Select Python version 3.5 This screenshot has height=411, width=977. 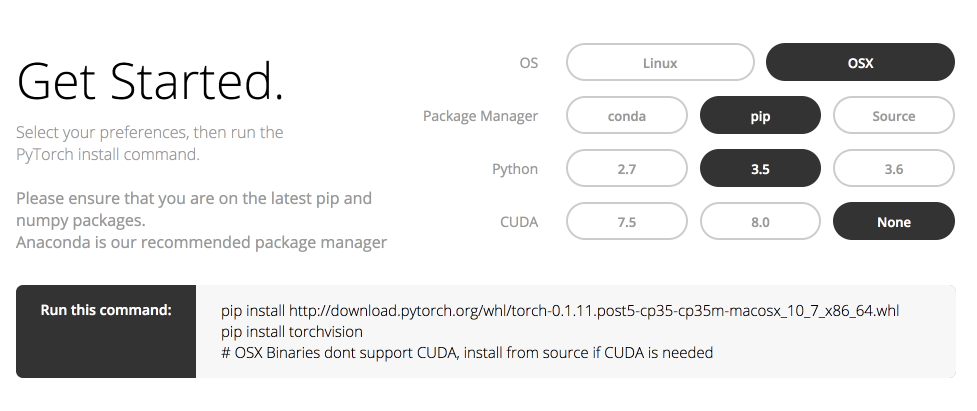click(760, 169)
